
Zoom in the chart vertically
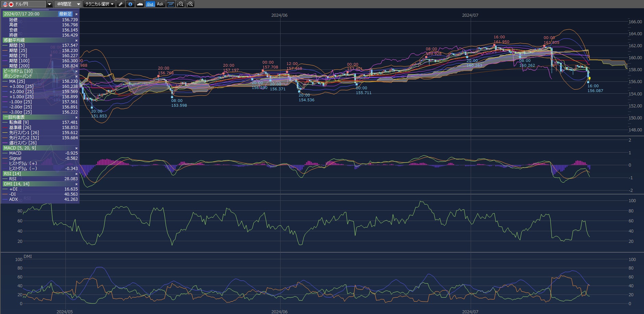coord(190,4)
